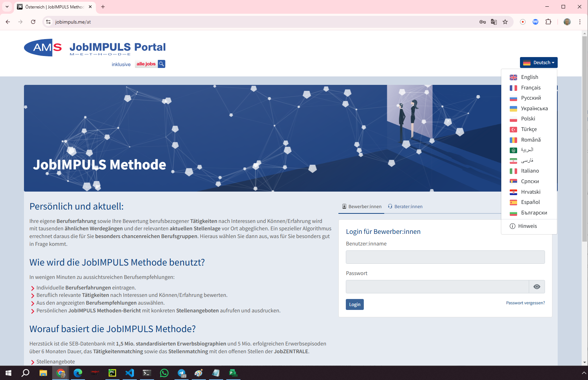The width and height of the screenshot is (588, 380).
Task: Open Visual Studio Code from taskbar
Action: [130, 373]
